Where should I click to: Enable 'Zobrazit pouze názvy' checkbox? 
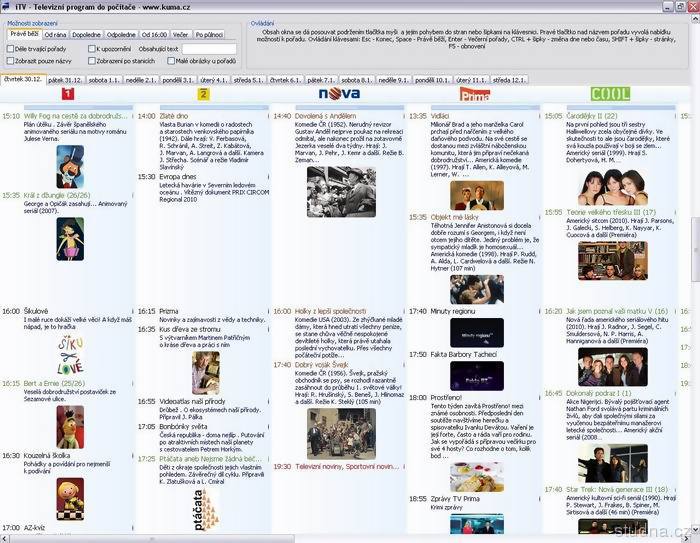click(x=10, y=61)
